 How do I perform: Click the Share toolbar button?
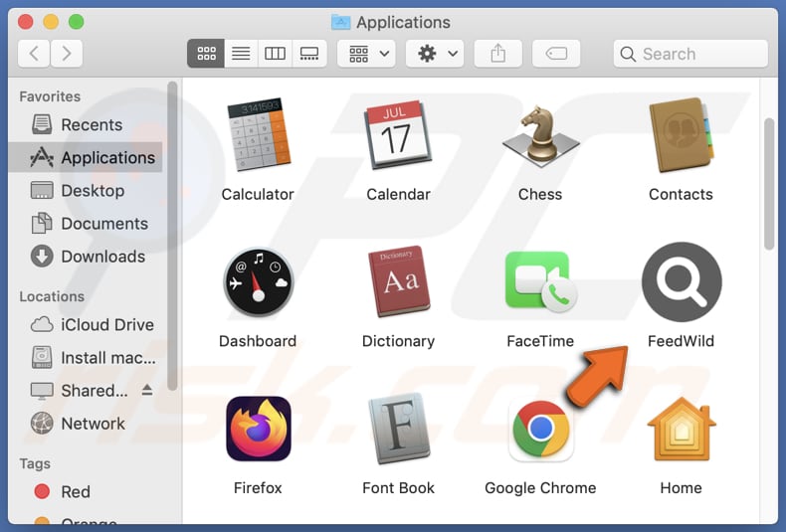pos(497,53)
